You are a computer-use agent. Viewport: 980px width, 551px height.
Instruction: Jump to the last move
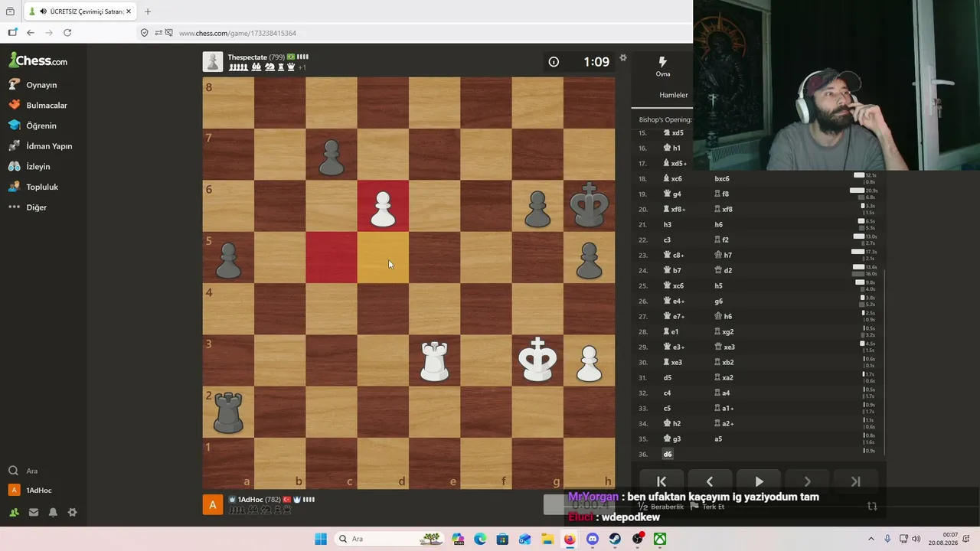point(856,481)
